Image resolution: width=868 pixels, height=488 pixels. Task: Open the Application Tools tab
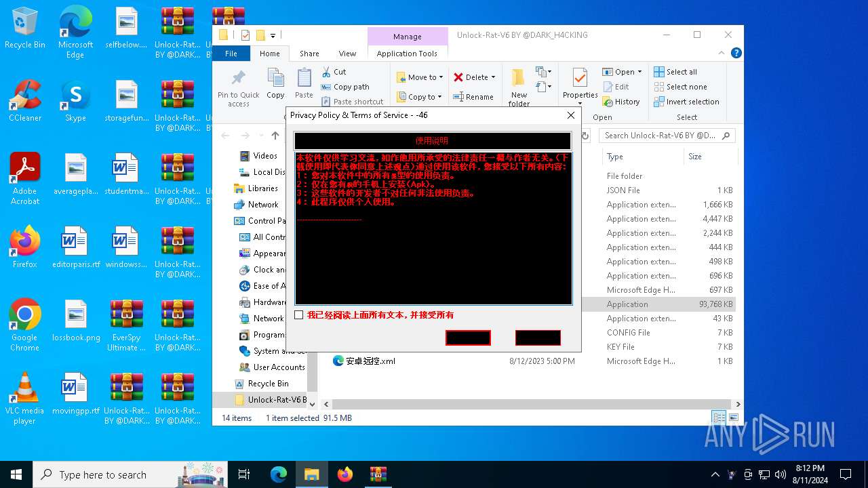407,54
